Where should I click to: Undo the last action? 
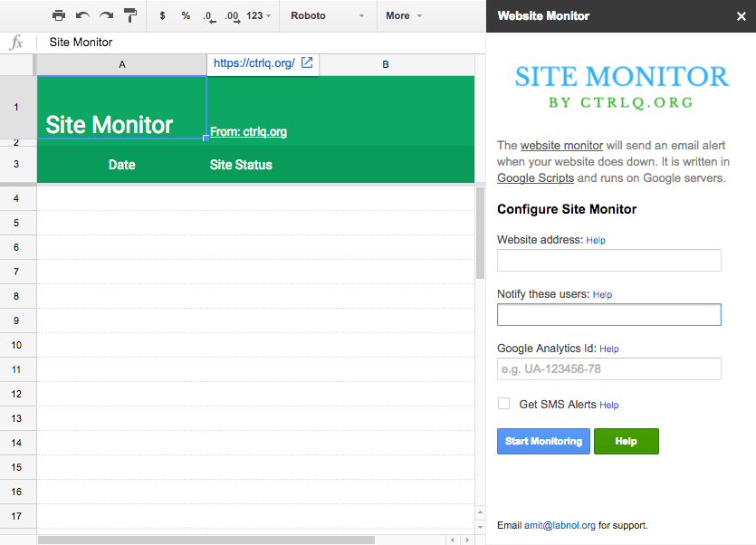point(82,15)
